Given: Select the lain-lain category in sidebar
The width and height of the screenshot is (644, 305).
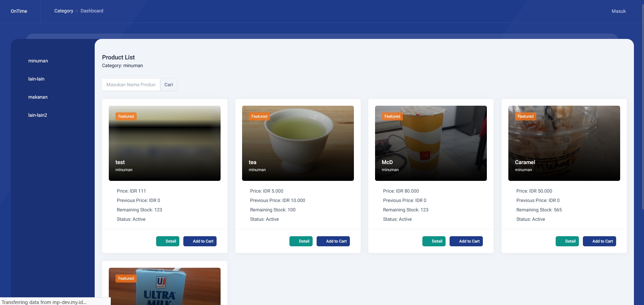Looking at the screenshot, I should pos(36,79).
